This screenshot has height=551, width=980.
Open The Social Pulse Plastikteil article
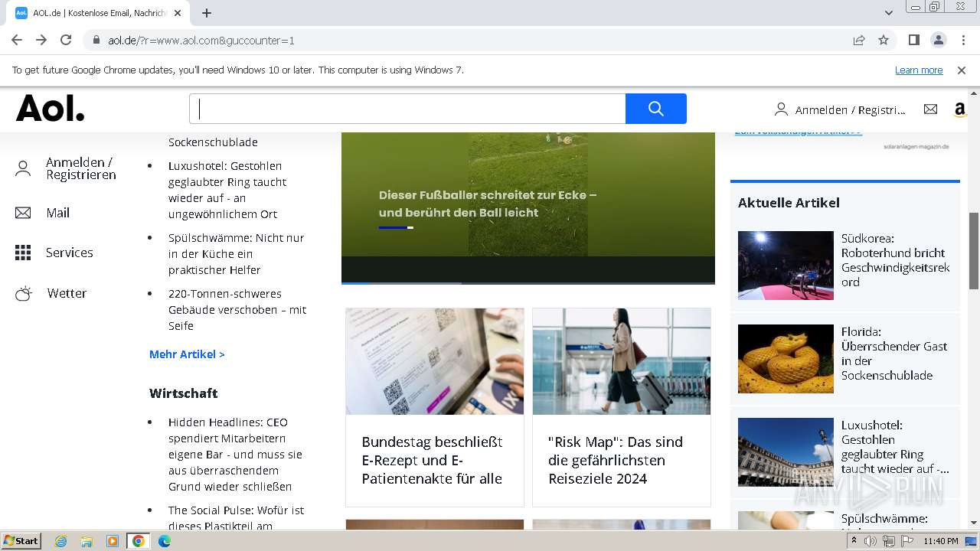coord(236,518)
